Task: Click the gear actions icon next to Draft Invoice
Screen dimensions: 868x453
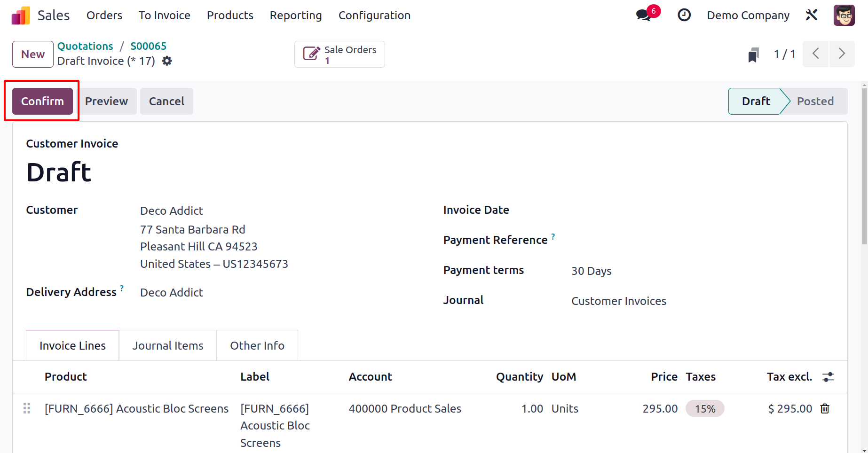Action: 167,61
